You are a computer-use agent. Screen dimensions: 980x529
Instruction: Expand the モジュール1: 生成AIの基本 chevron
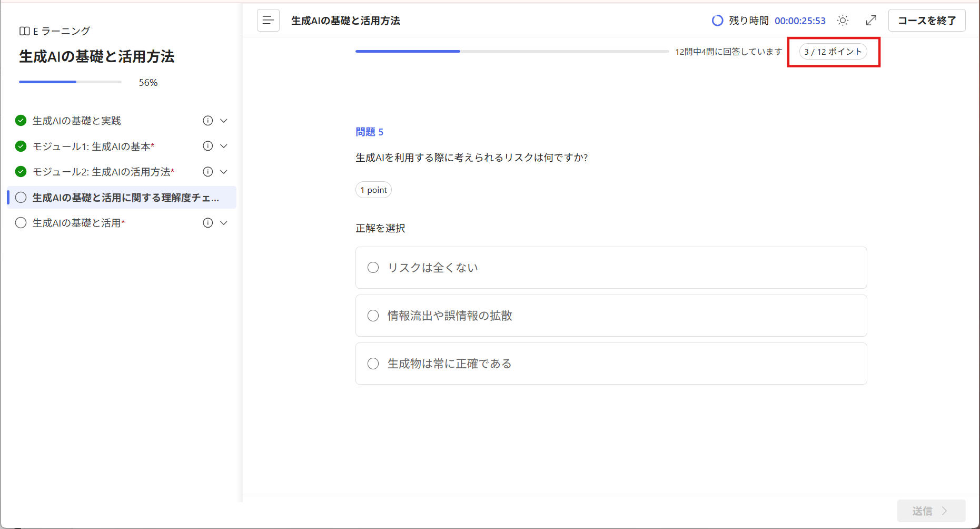click(x=224, y=146)
